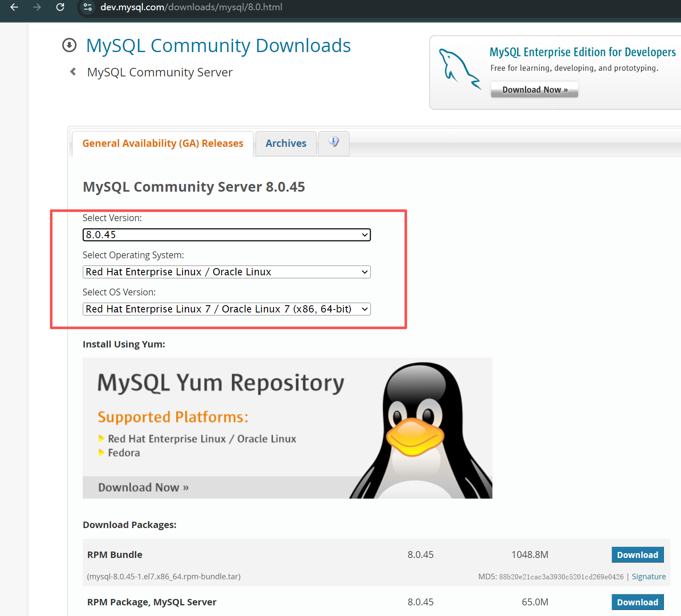Expand the Select Operating System dropdown

click(x=227, y=272)
